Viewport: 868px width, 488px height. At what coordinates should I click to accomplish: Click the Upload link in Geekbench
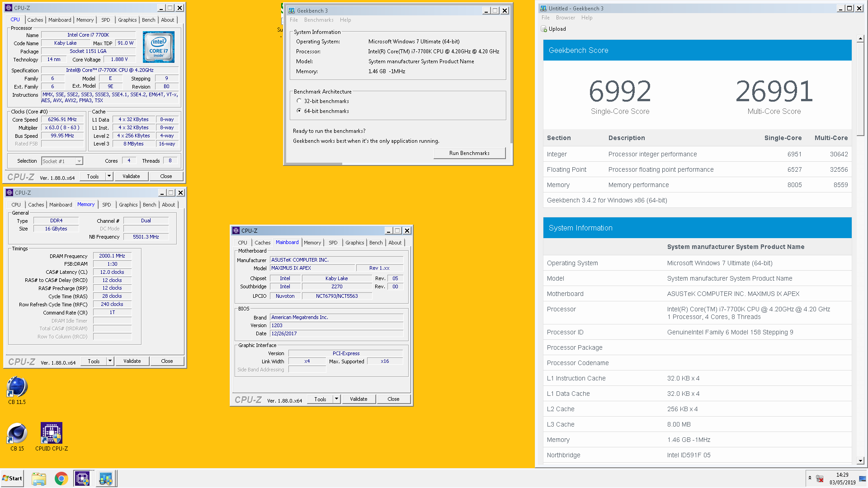click(x=557, y=29)
